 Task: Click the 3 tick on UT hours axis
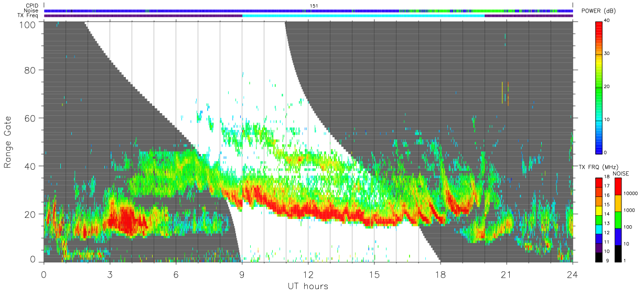pos(110,274)
